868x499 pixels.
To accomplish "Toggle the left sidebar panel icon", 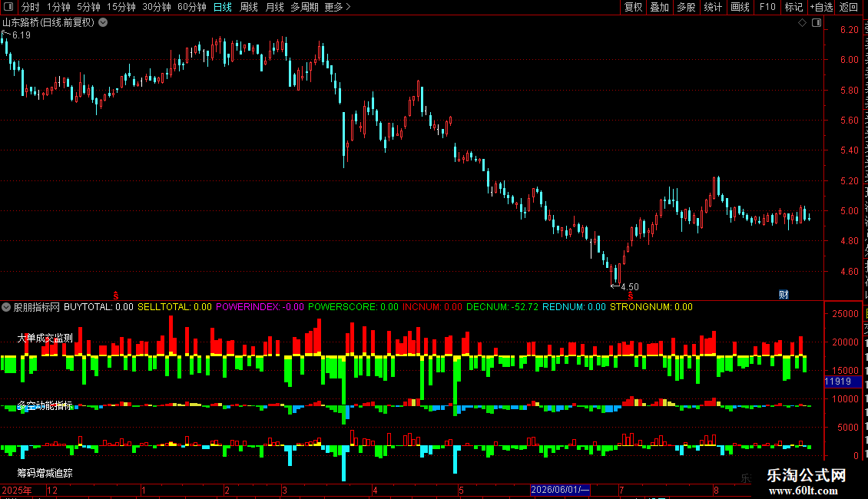I will click(8, 7).
